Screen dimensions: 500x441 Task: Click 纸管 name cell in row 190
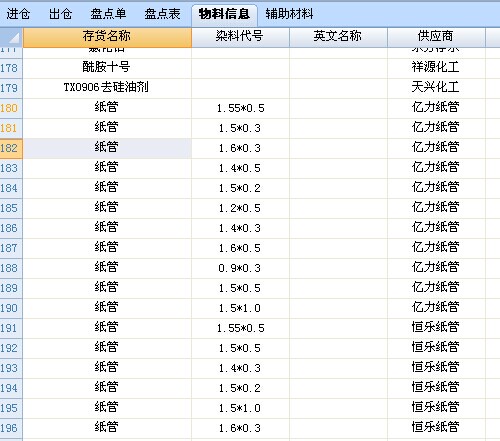pos(107,308)
